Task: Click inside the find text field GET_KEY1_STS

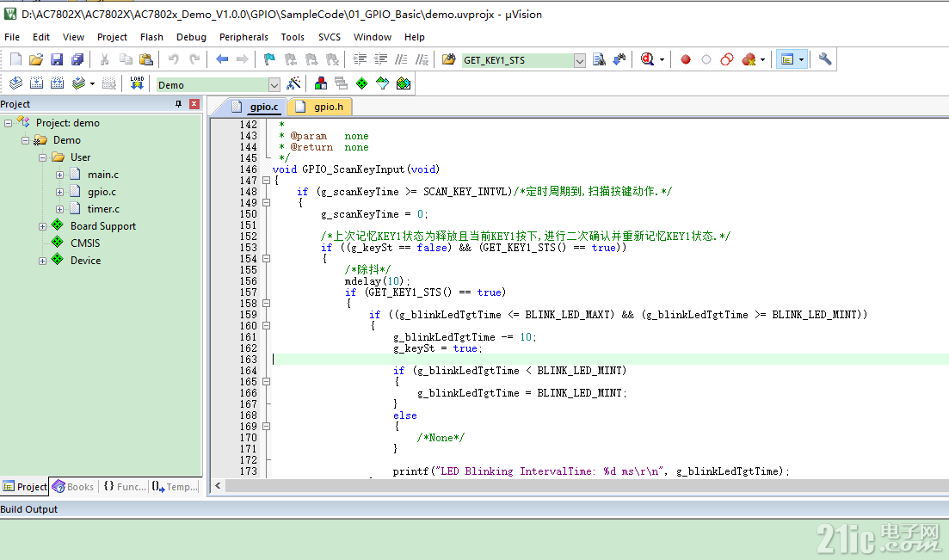Action: [517, 60]
